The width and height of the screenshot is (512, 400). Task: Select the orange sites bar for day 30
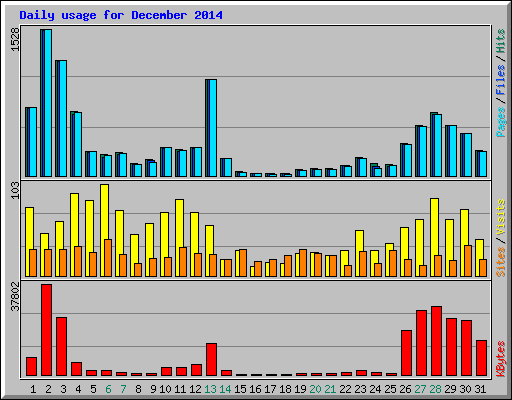click(x=468, y=261)
